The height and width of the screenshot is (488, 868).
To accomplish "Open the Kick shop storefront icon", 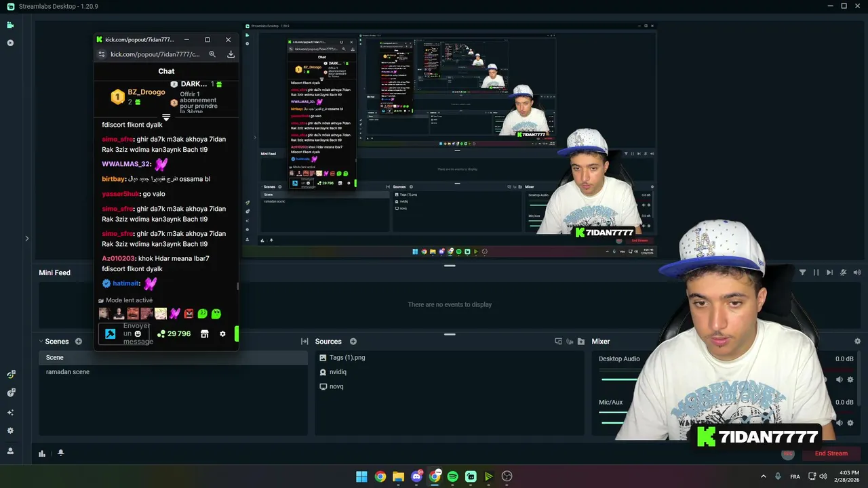I will 205,334.
